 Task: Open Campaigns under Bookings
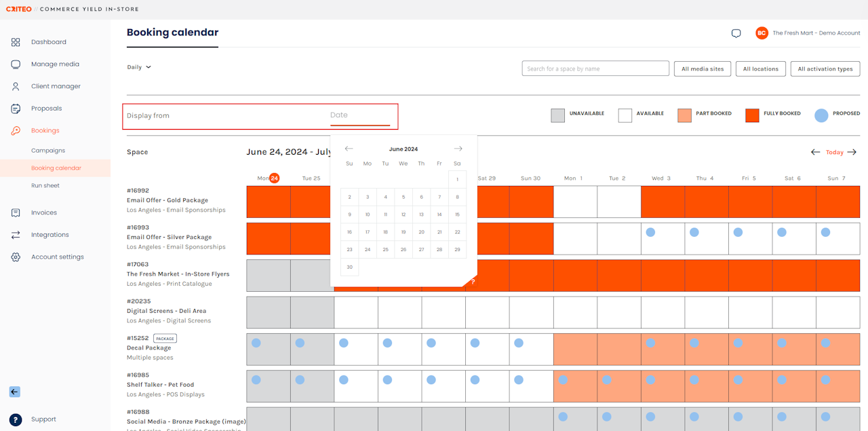click(48, 151)
